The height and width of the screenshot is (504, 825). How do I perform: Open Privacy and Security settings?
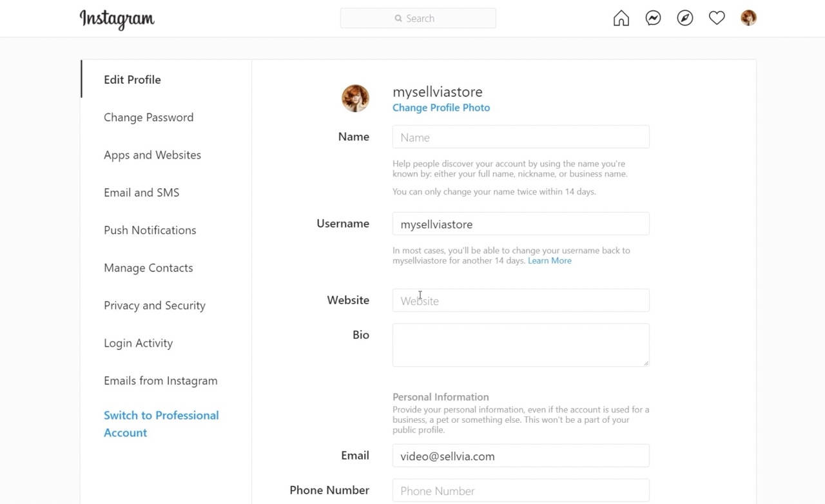pos(154,305)
